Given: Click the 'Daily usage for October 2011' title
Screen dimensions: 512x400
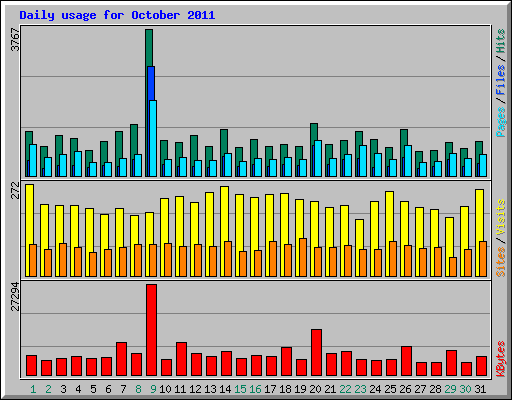Looking at the screenshot, I should pyautogui.click(x=117, y=16).
